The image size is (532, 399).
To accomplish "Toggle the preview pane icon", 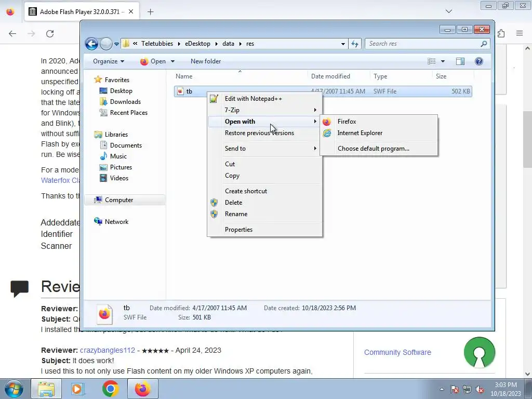I will coord(460,61).
